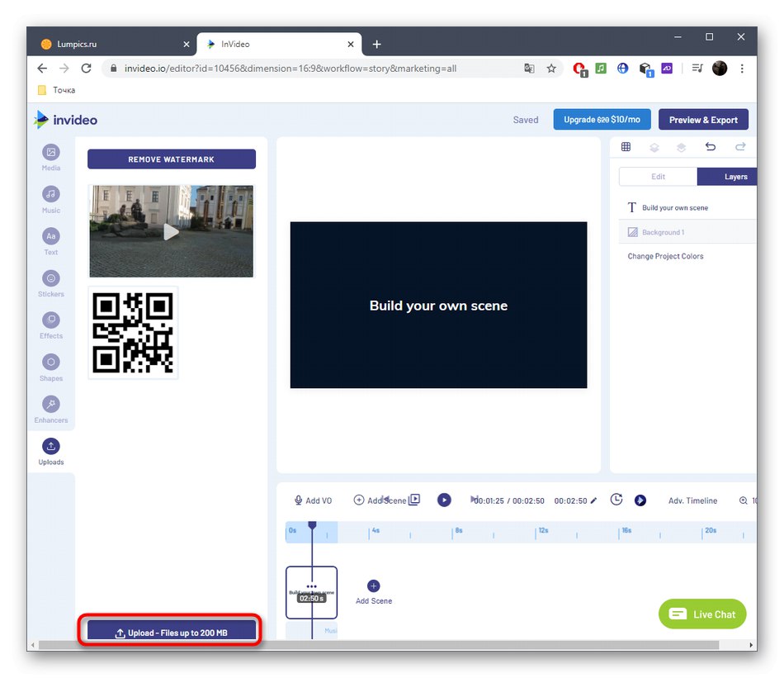Open the Effects panel in sidebar
This screenshot has height=678, width=784.
(x=51, y=325)
